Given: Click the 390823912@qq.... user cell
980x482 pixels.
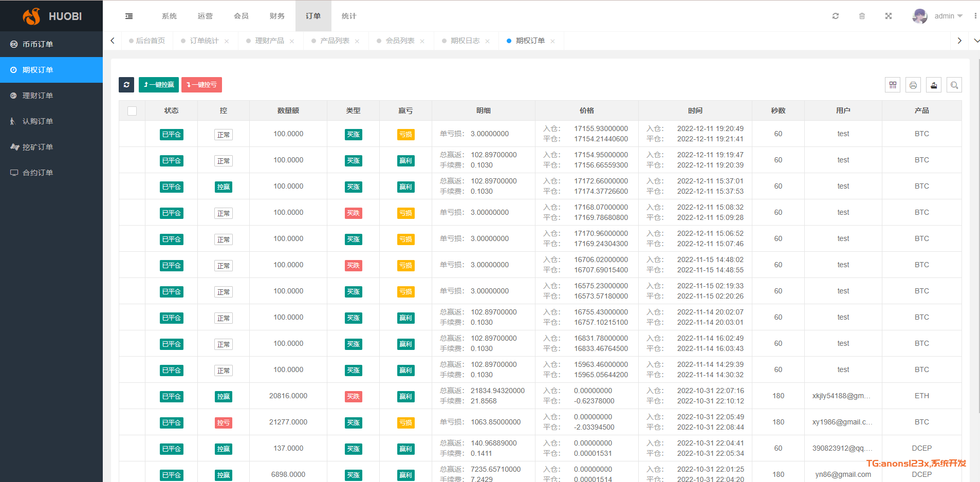Looking at the screenshot, I should coord(842,448).
